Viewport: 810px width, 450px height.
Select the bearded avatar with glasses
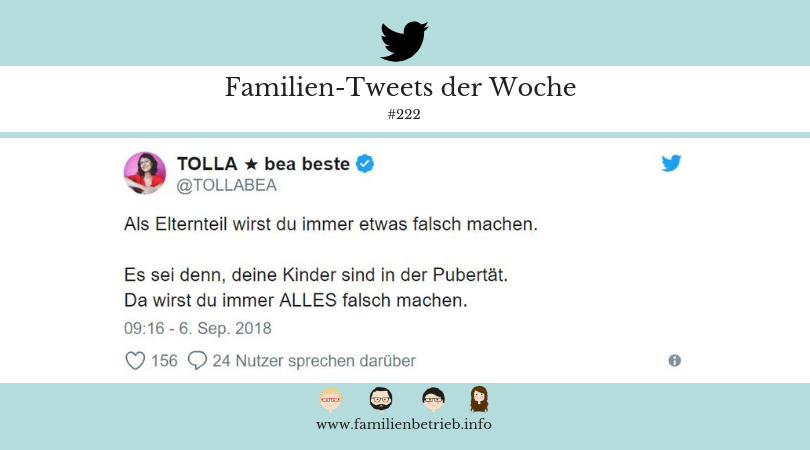pos(381,399)
